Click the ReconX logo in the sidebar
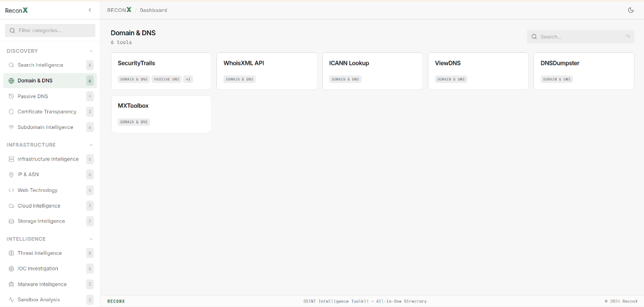Screen dimensions: 644x307 tap(16, 10)
